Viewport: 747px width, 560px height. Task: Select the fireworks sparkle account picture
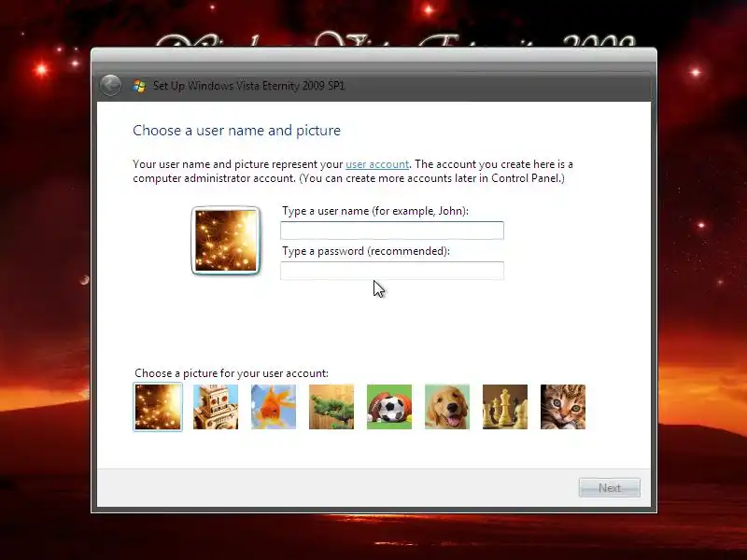point(158,407)
